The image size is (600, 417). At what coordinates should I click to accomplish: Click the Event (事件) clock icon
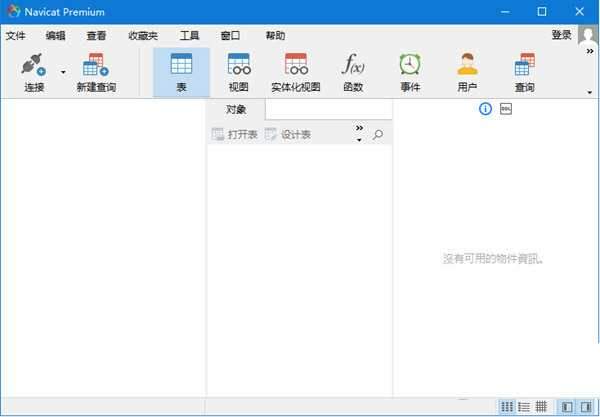pos(410,68)
